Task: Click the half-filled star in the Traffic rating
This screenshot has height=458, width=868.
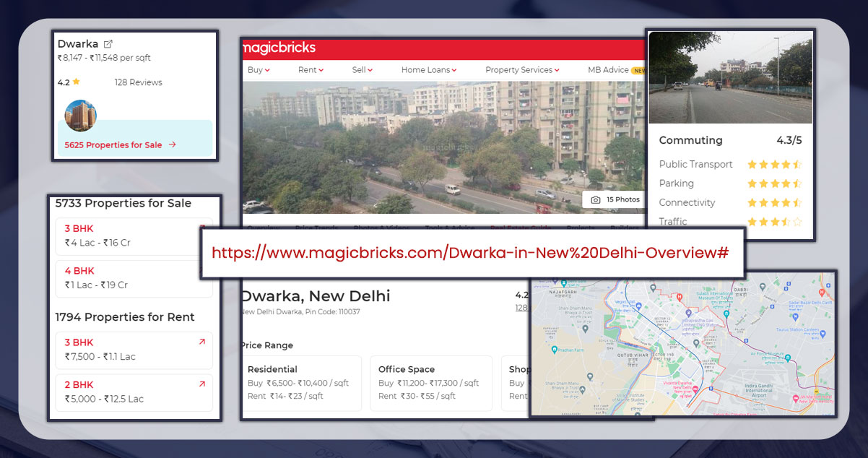Action: point(785,222)
